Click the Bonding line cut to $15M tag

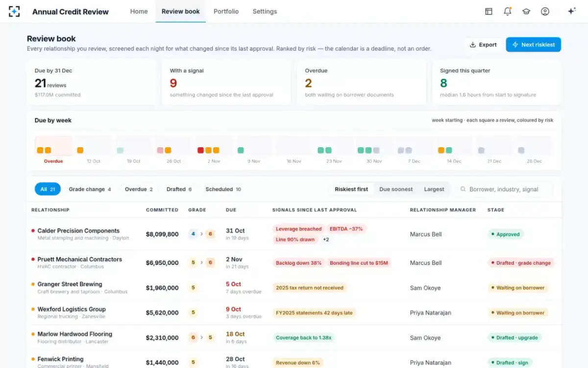pos(359,263)
